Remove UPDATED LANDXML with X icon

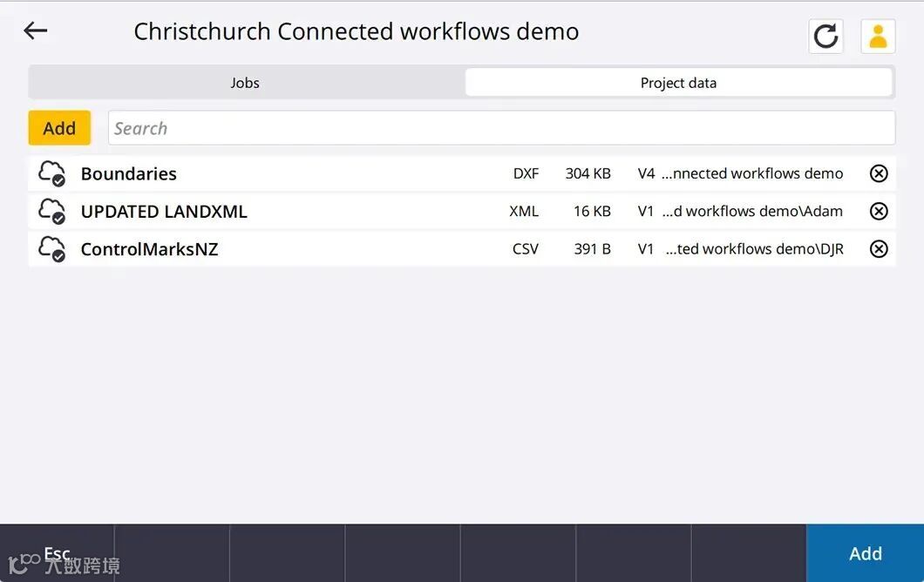tap(879, 212)
